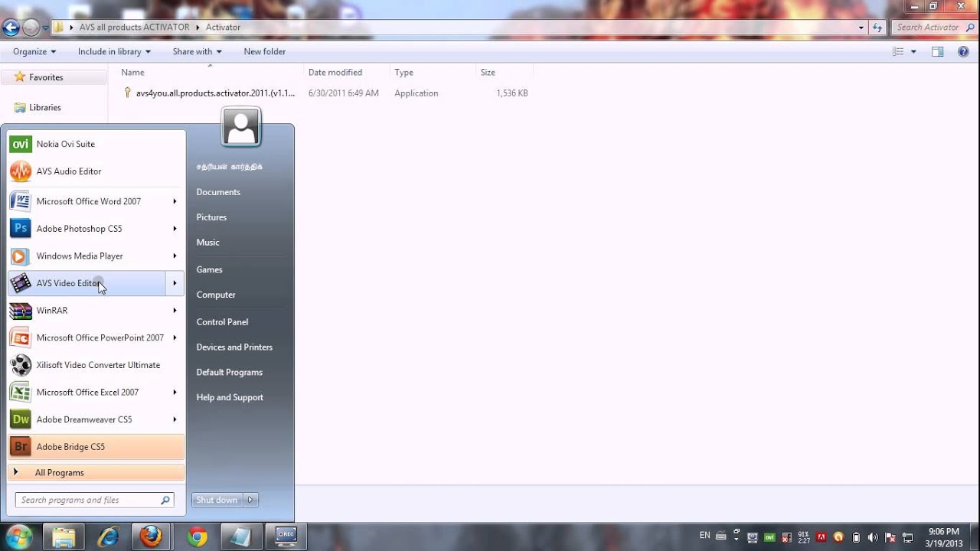The image size is (980, 551).
Task: Click Search programs and files box
Action: [x=95, y=500]
